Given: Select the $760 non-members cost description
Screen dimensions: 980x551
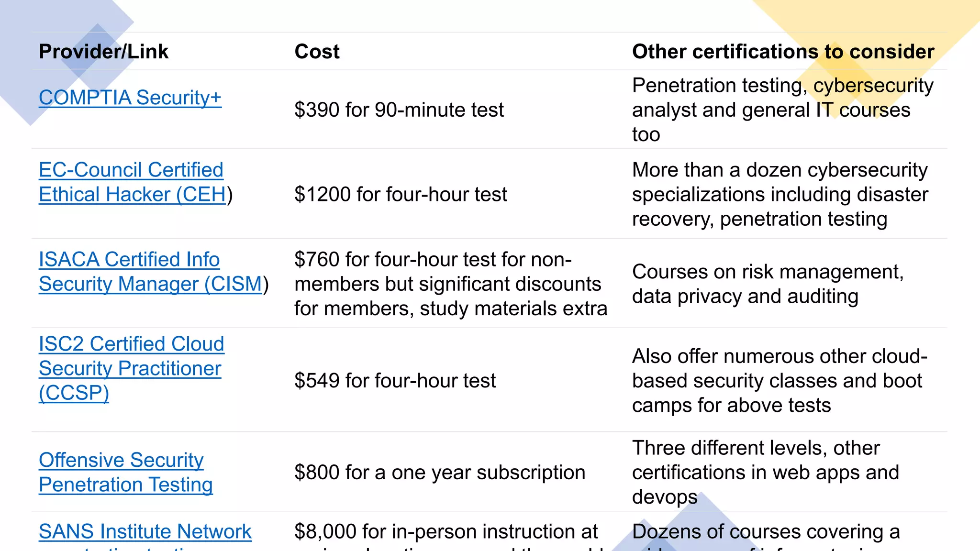Looking at the screenshot, I should click(x=450, y=284).
